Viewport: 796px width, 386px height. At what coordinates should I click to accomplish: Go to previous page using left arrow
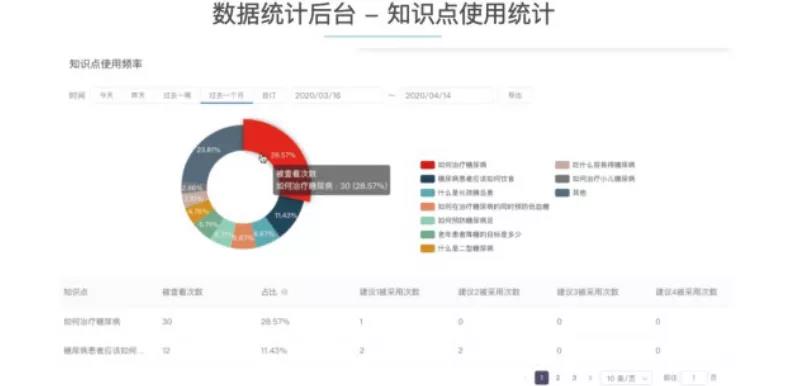click(x=526, y=378)
